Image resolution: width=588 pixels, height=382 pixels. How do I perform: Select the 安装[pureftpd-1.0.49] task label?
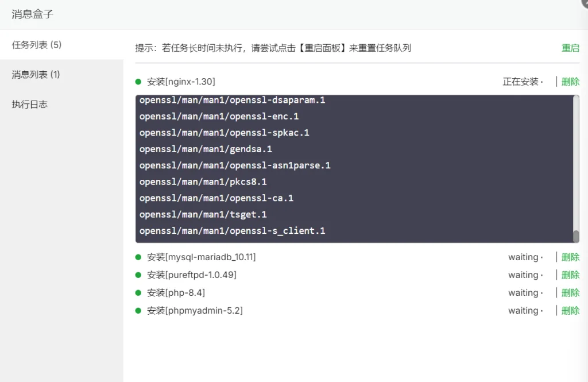coord(192,275)
